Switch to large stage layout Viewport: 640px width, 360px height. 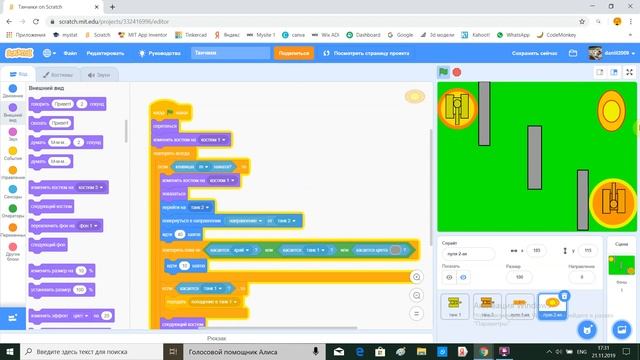[614, 72]
